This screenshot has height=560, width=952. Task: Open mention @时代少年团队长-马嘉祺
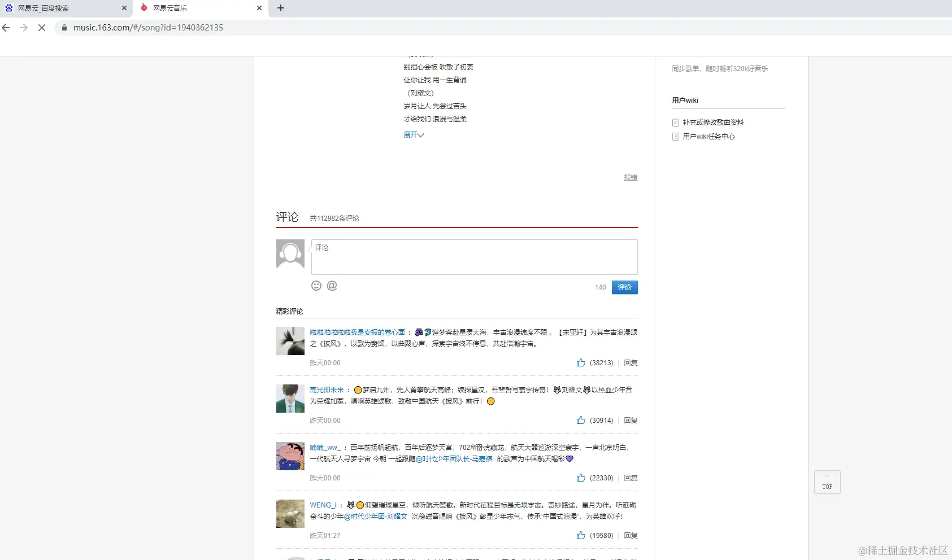454,459
